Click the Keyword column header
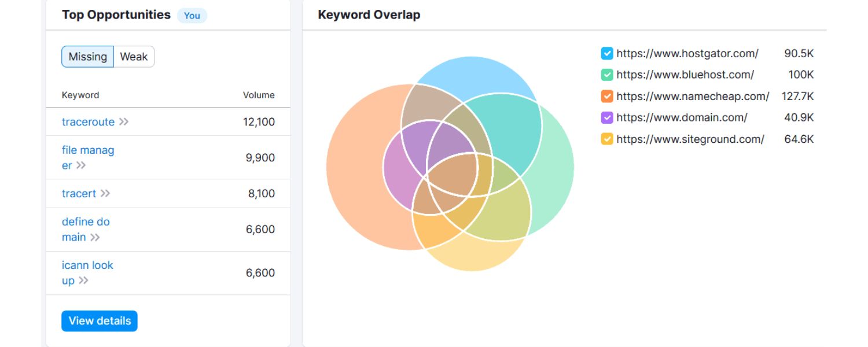 point(80,95)
